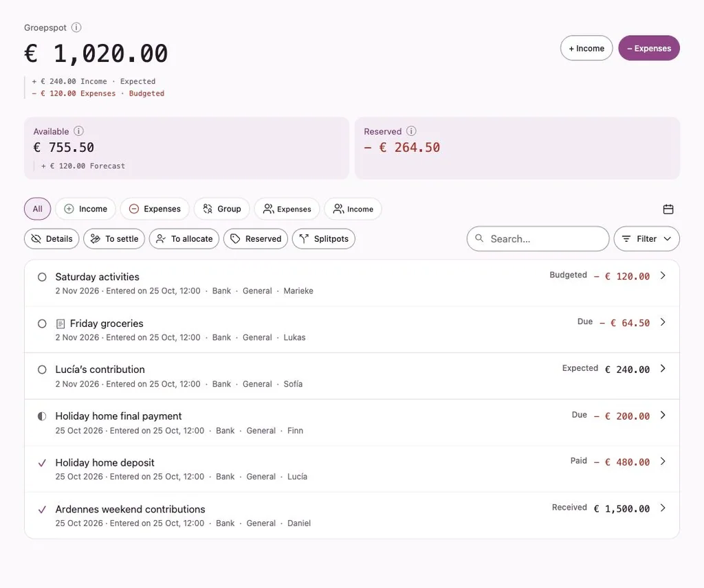Open the Friday groceries entry title
The width and height of the screenshot is (704, 588).
tap(107, 324)
